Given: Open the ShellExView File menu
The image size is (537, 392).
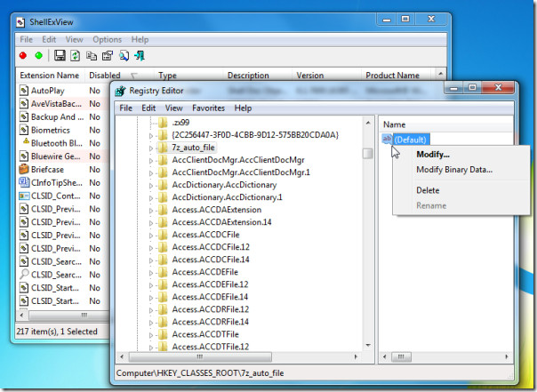Looking at the screenshot, I should [x=26, y=40].
